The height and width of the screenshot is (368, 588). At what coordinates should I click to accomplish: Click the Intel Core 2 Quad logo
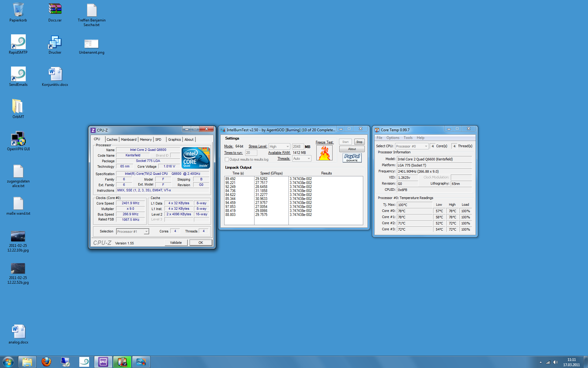196,158
